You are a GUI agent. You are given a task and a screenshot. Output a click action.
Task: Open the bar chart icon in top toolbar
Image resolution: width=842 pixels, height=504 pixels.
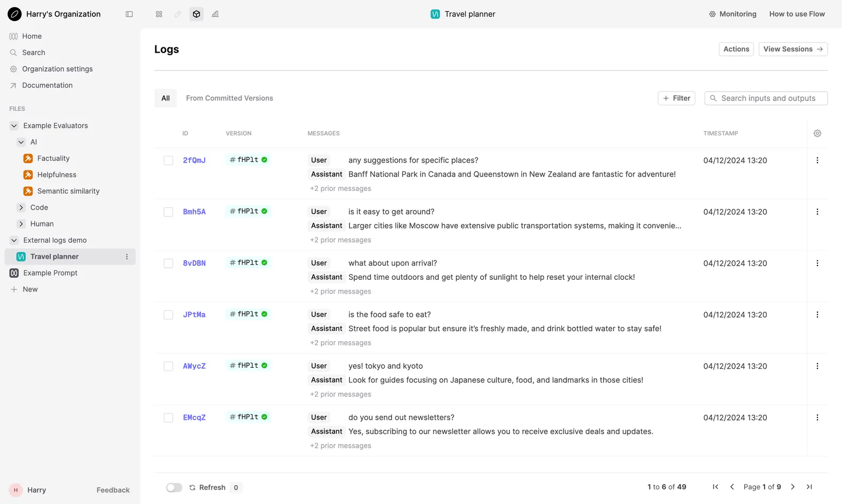[215, 14]
